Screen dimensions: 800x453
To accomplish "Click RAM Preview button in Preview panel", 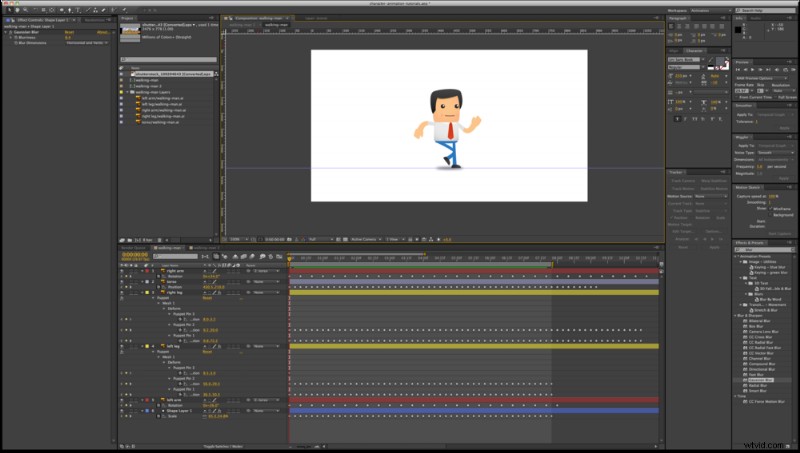I will pos(793,69).
